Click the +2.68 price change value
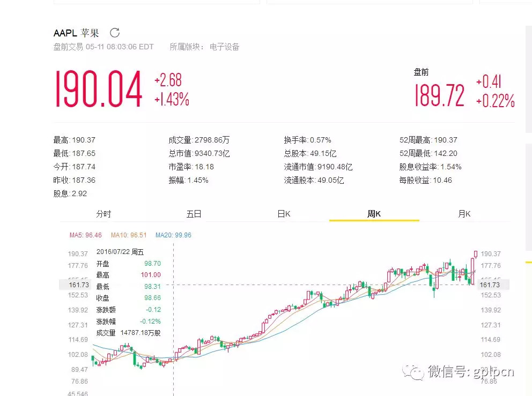 pyautogui.click(x=168, y=80)
